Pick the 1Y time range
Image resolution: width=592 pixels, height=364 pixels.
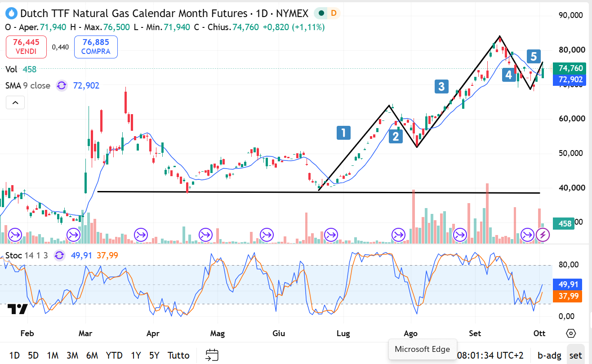136,355
